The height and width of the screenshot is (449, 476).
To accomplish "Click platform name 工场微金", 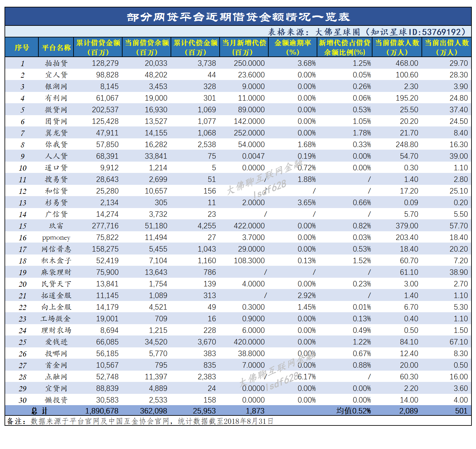I will 56,319.
